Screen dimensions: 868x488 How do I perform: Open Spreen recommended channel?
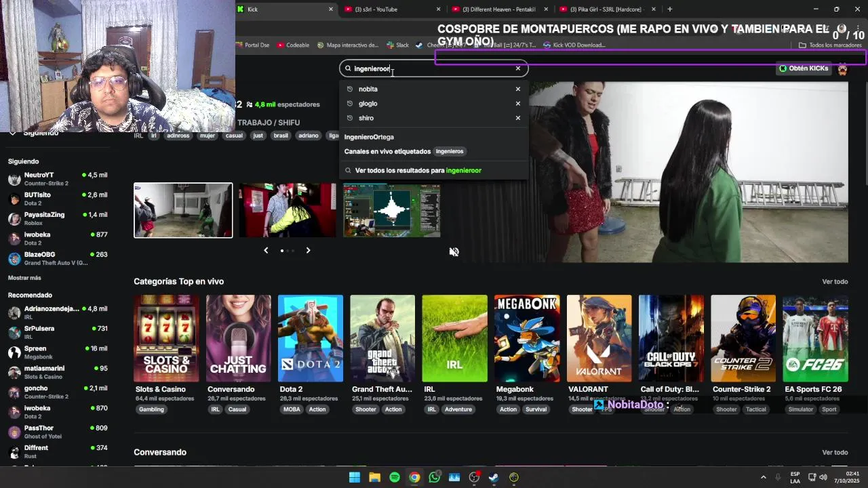pyautogui.click(x=58, y=352)
